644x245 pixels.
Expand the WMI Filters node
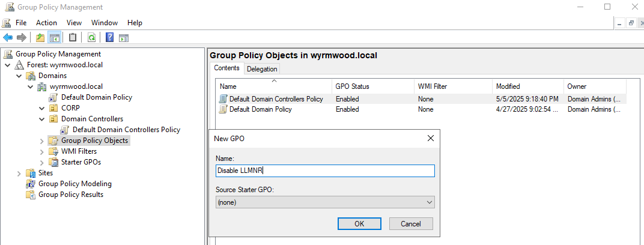[x=42, y=151]
